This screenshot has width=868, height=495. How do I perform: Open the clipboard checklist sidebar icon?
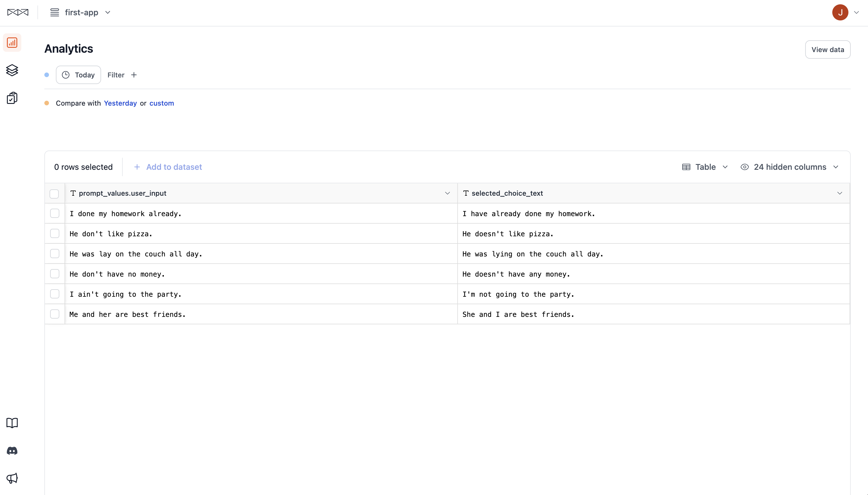click(x=12, y=98)
